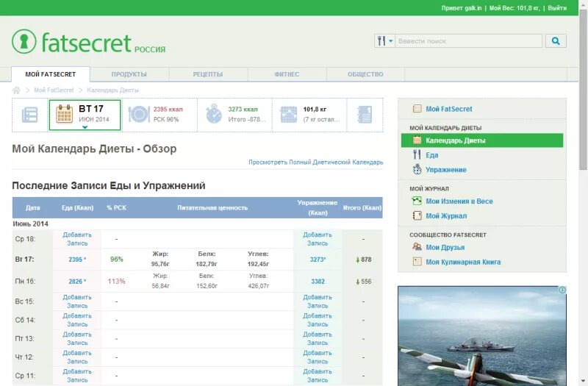Click the Календарь Диеты breadcrumb link

coord(113,90)
